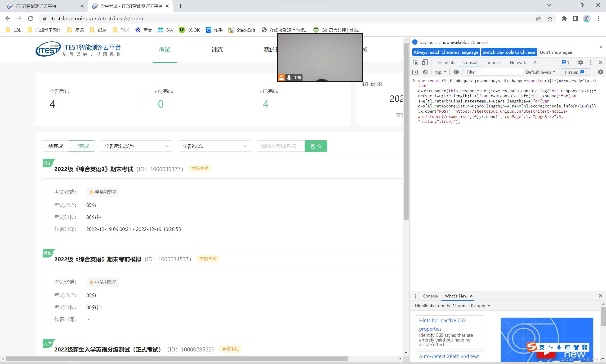Open DevTools settings gear icon
606x364 pixels.
(580, 62)
